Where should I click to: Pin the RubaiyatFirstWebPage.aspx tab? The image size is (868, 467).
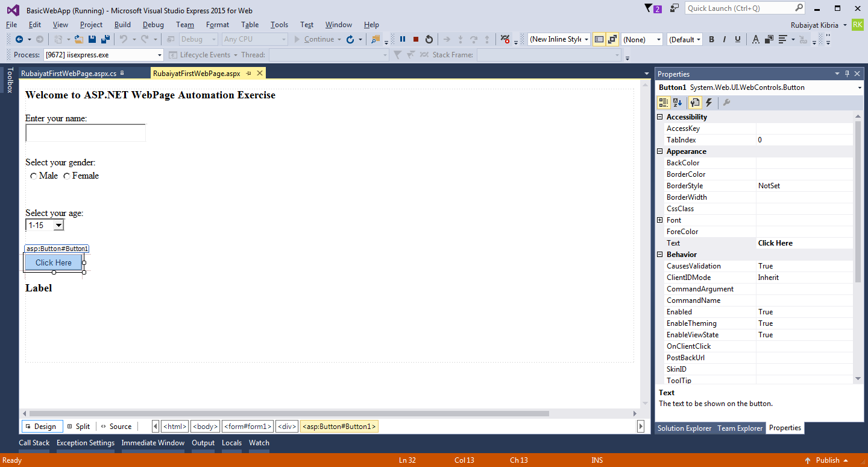[x=248, y=73]
